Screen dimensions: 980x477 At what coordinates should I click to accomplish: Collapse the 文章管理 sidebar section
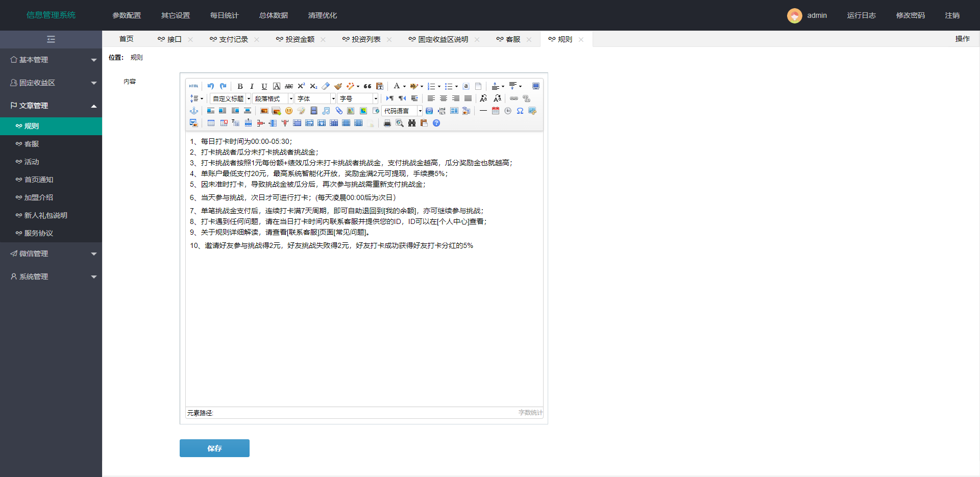point(51,106)
